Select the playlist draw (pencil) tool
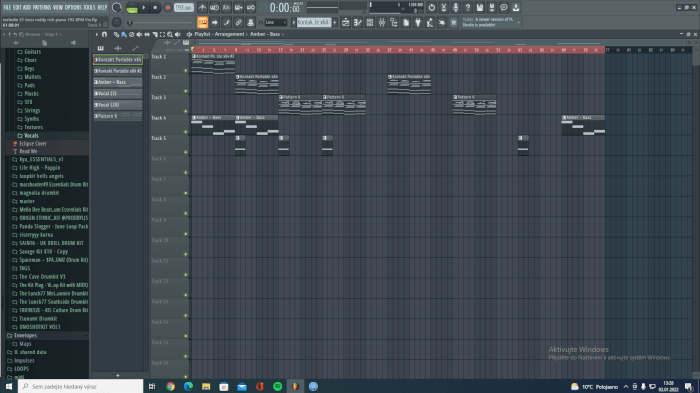This screenshot has height=393, width=700. click(x=116, y=34)
